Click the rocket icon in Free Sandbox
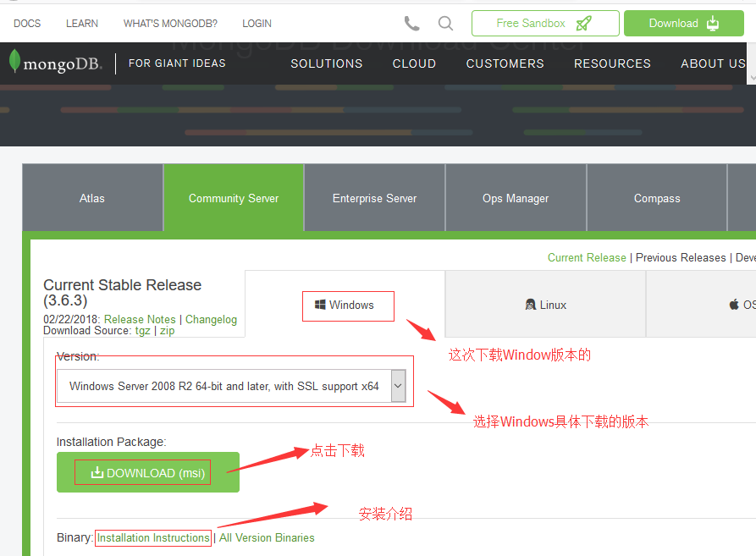The width and height of the screenshot is (756, 556). pyautogui.click(x=583, y=23)
